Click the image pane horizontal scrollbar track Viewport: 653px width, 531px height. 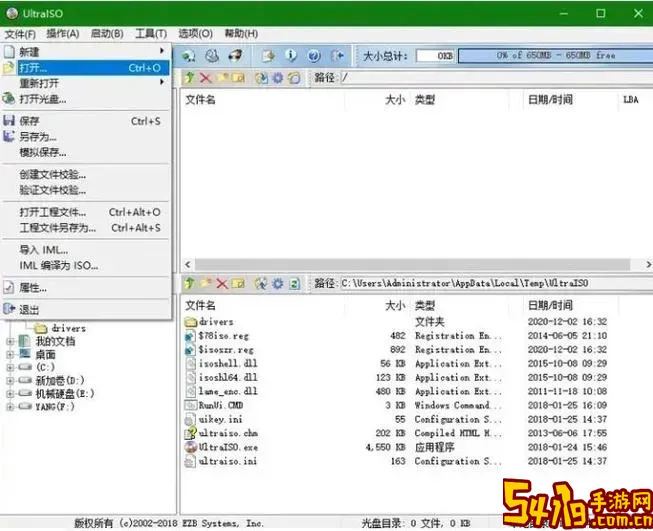(x=412, y=264)
